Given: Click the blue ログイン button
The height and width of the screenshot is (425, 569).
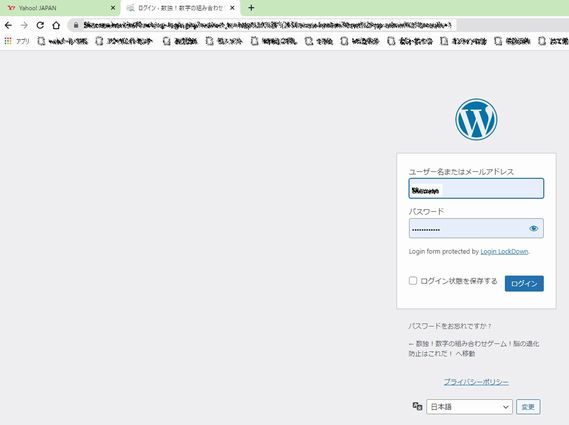Looking at the screenshot, I should (524, 283).
